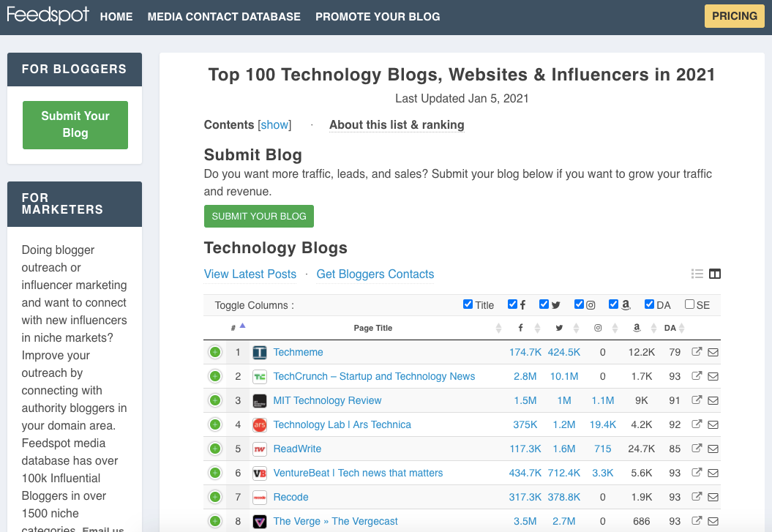Click the green plus icon beside MIT Technology Review
Screen dimensions: 772x532
coord(215,400)
